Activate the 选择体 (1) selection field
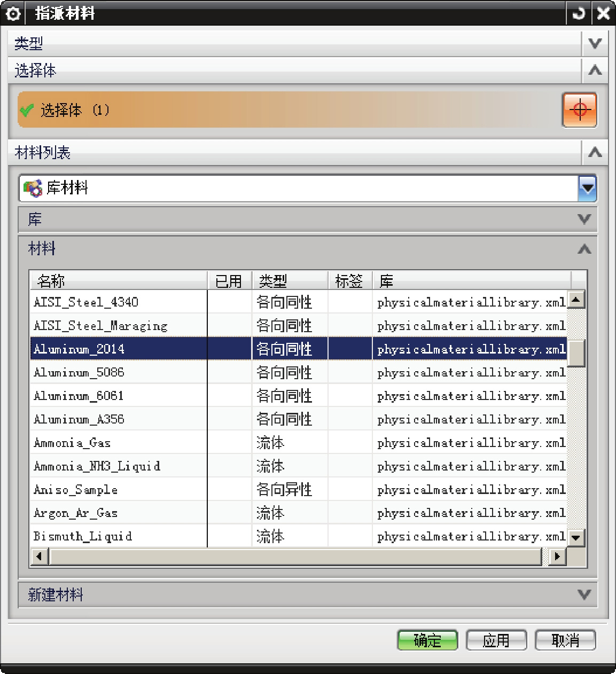Screen dimensions: 616x674 click(x=289, y=110)
